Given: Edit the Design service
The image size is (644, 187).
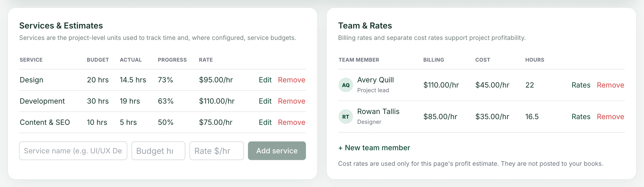Looking at the screenshot, I should coord(265,80).
